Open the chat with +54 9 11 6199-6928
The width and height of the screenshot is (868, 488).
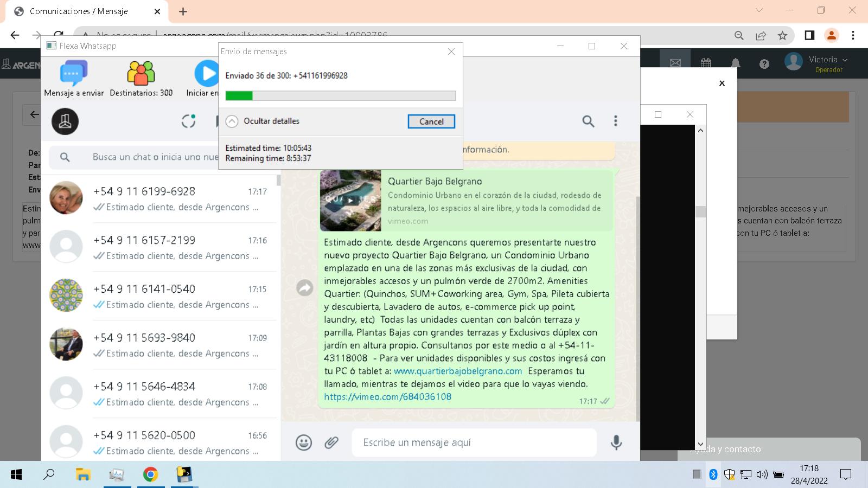(x=161, y=198)
